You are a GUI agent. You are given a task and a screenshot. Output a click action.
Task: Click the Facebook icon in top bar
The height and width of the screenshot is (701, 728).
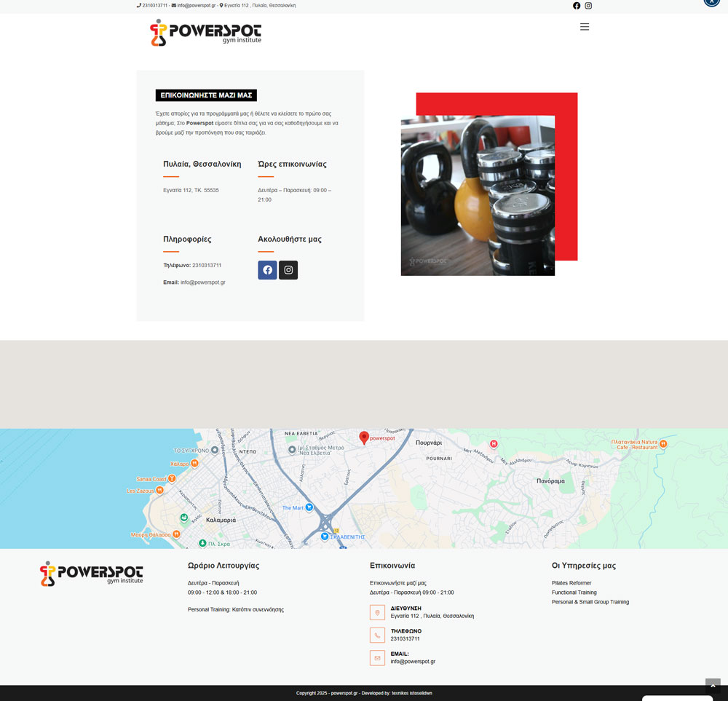pos(577,6)
